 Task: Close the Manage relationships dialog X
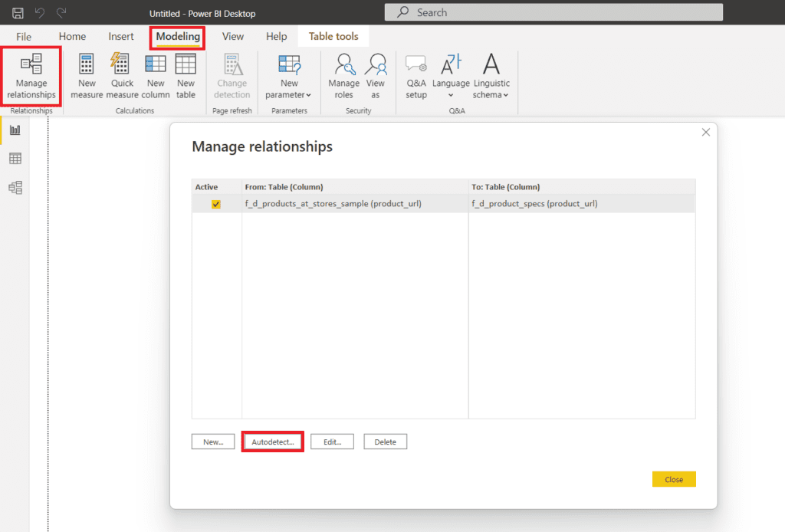point(706,132)
